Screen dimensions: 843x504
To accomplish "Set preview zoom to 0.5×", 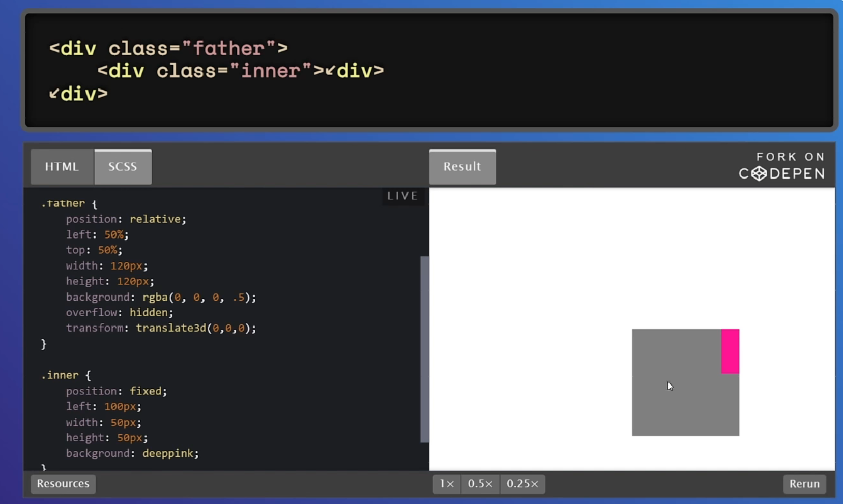I will tap(480, 484).
